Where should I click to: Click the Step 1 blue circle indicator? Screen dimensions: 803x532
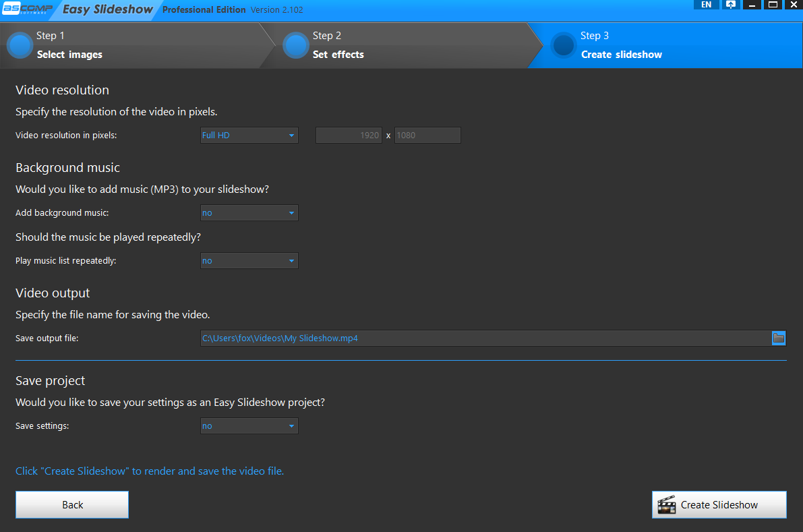click(20, 46)
